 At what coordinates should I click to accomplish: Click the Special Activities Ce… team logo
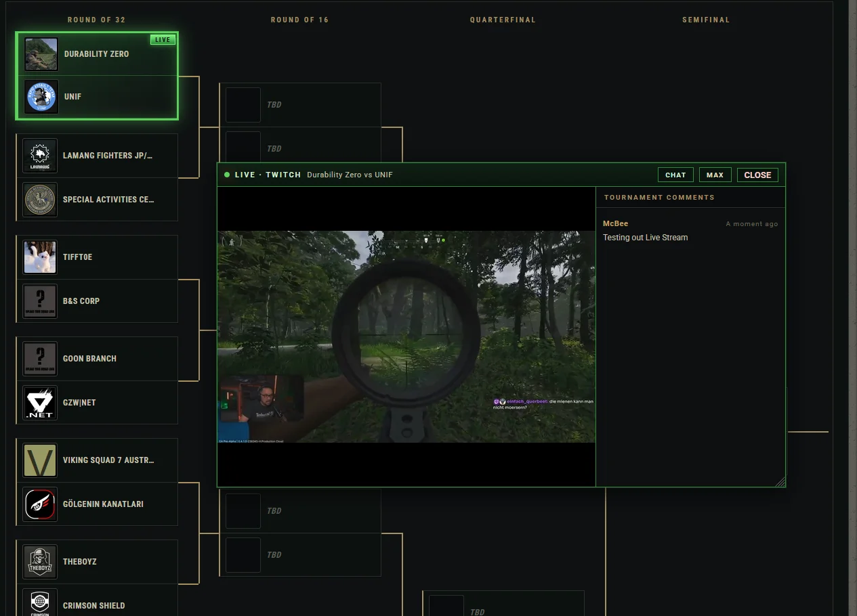point(40,200)
